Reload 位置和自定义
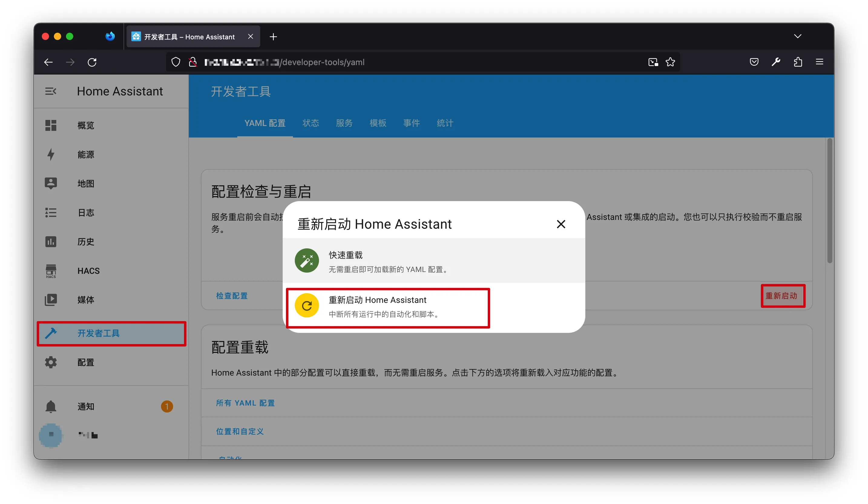This screenshot has height=504, width=868. pyautogui.click(x=240, y=432)
